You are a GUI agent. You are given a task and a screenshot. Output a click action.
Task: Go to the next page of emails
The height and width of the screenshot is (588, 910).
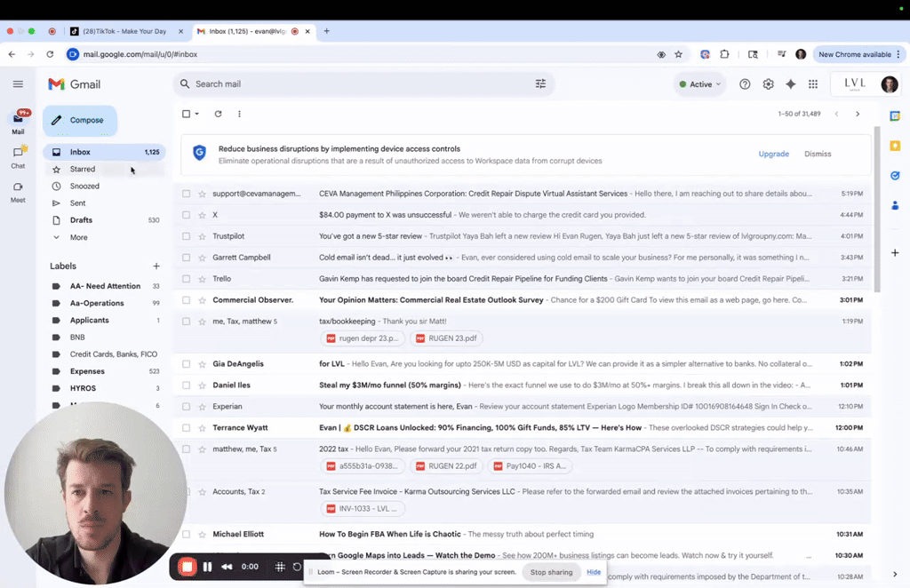click(x=858, y=114)
